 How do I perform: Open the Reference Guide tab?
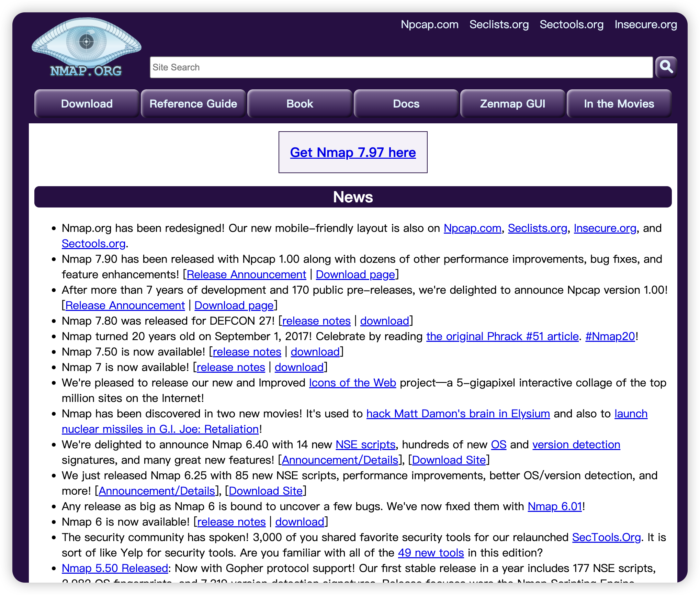[193, 104]
